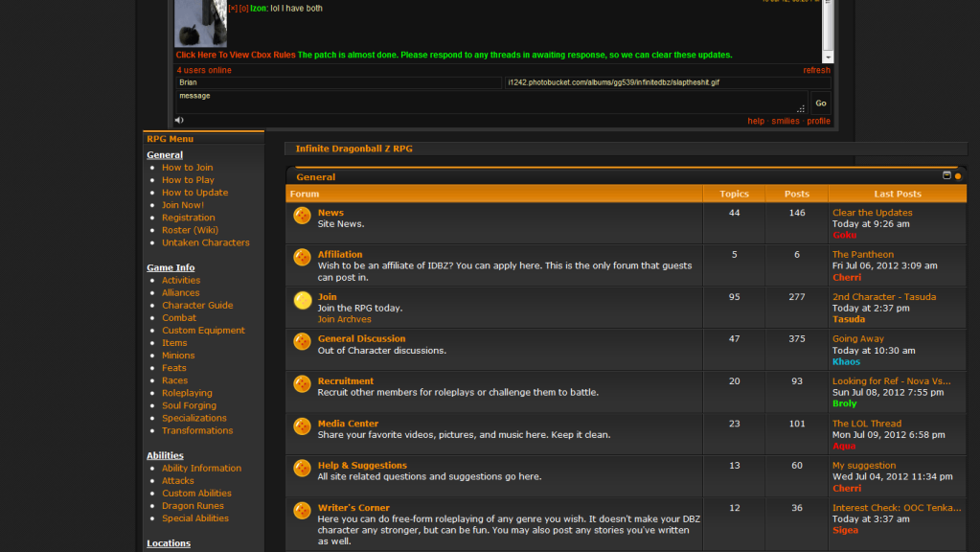Open the Writer's Corner forum
Image resolution: width=980 pixels, height=552 pixels.
[x=353, y=508]
